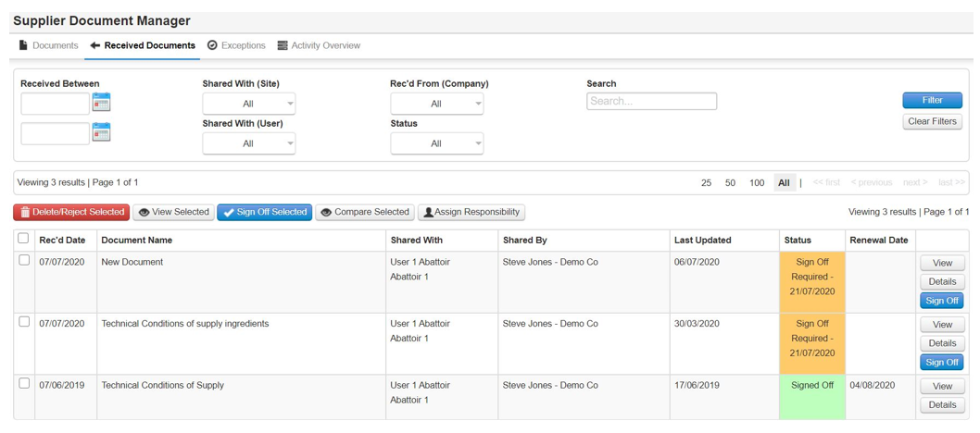Screen dimensions: 980x433
Task: Show 25 results per page
Action: coord(706,183)
